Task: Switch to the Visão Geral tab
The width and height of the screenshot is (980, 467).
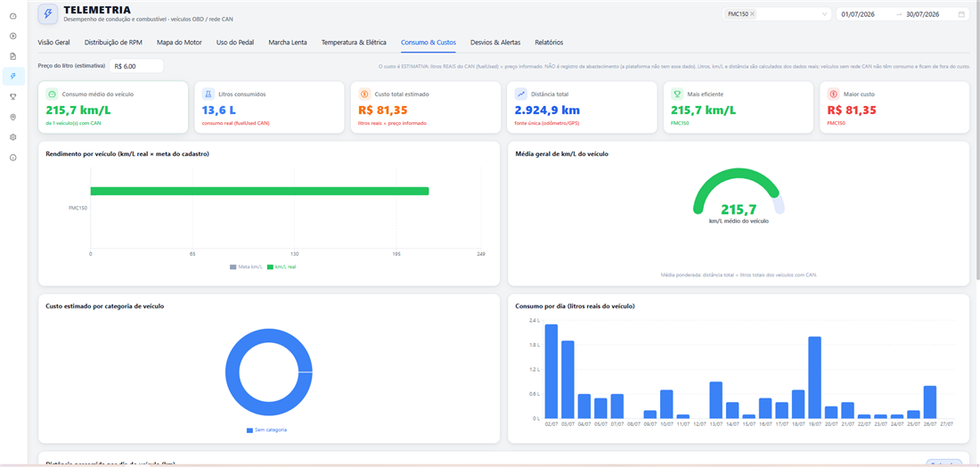Action: coord(53,43)
